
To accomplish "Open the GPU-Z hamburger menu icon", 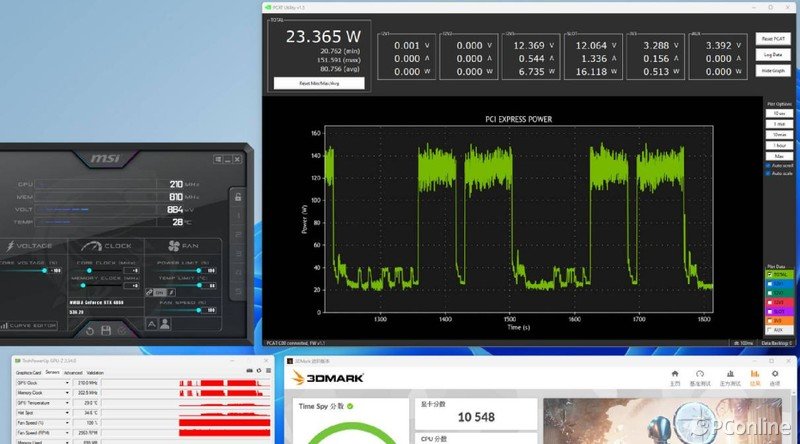I will click(x=268, y=371).
